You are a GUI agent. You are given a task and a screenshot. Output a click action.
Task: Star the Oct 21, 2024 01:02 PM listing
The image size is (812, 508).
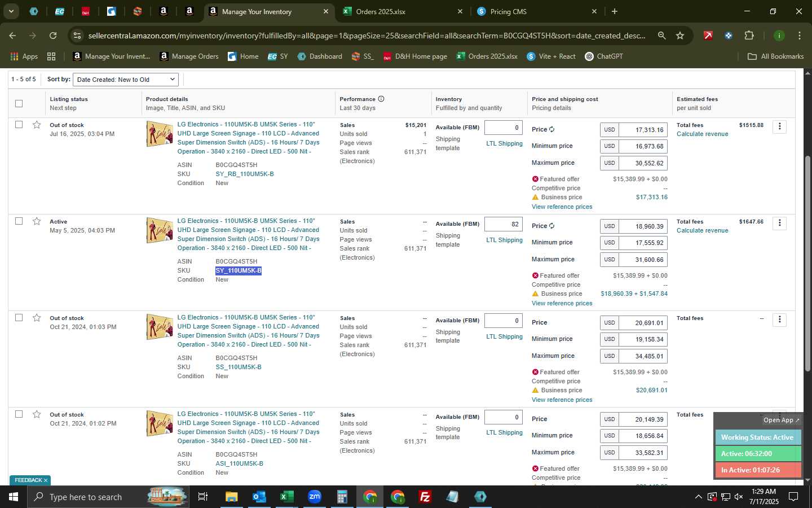(x=37, y=414)
